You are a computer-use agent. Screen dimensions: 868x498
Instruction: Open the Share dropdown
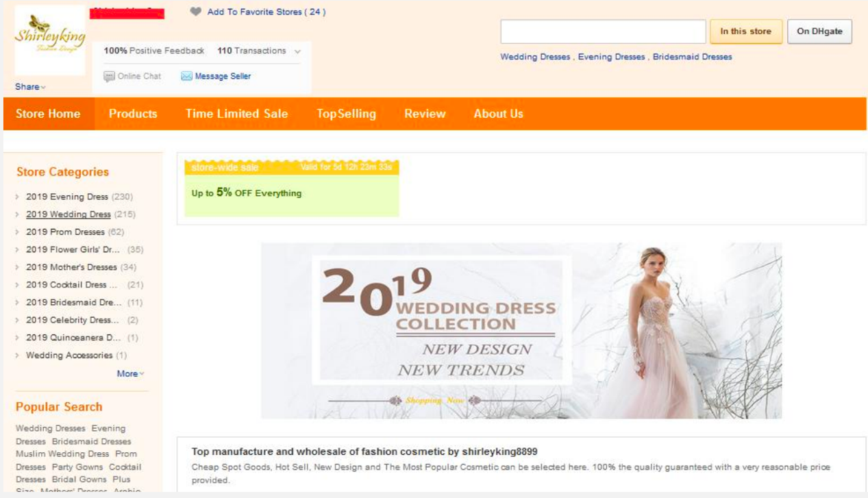(x=30, y=87)
